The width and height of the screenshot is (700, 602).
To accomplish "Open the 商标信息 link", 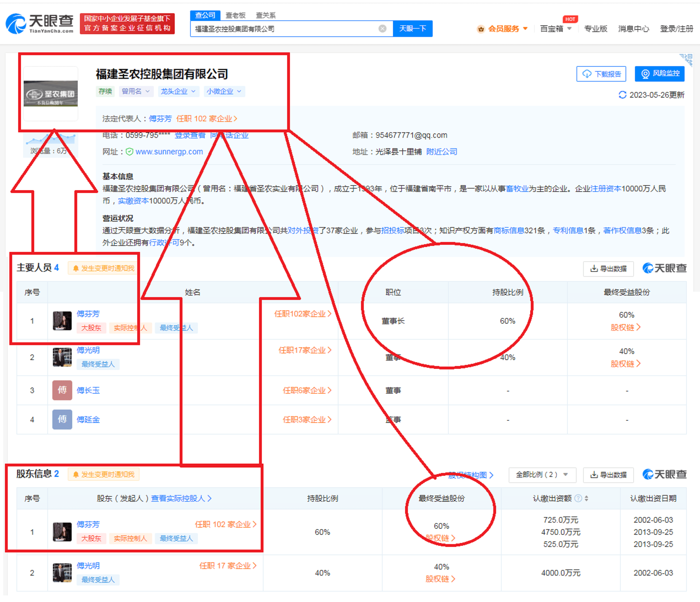I will 509,230.
